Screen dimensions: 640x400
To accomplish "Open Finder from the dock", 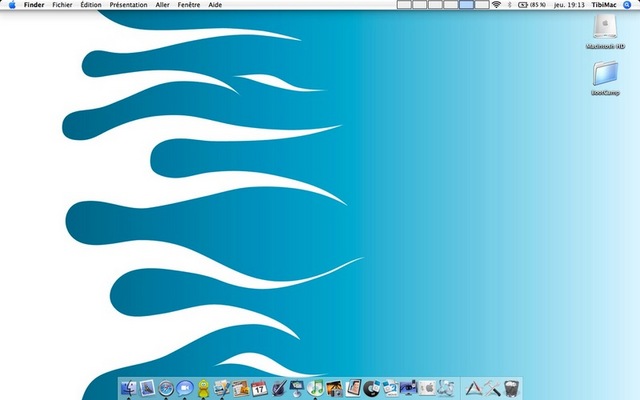I will 128,388.
